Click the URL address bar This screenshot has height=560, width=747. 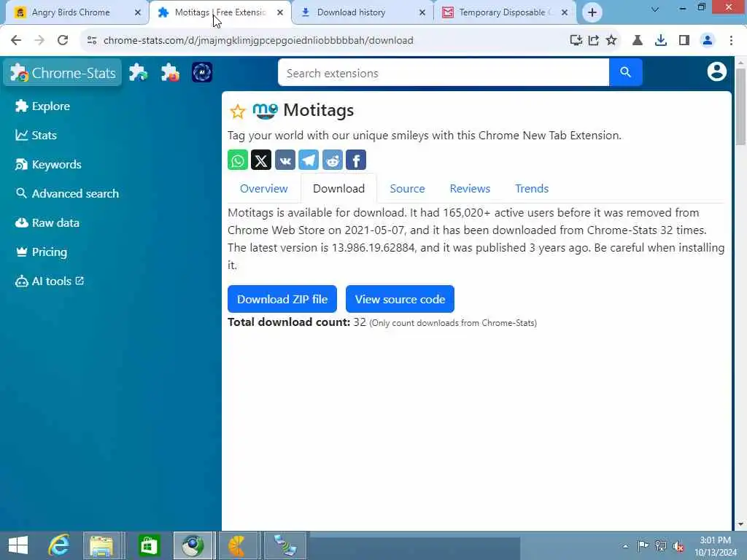click(x=329, y=41)
